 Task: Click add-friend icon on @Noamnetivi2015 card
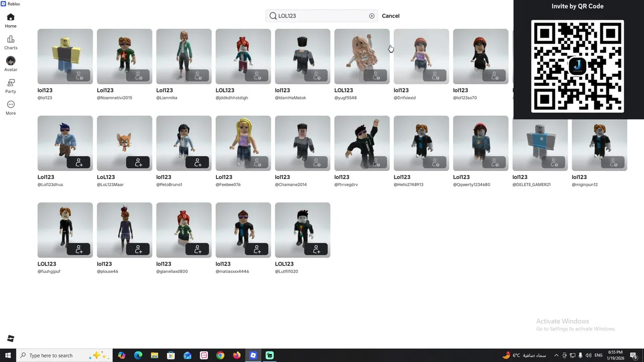[138, 76]
